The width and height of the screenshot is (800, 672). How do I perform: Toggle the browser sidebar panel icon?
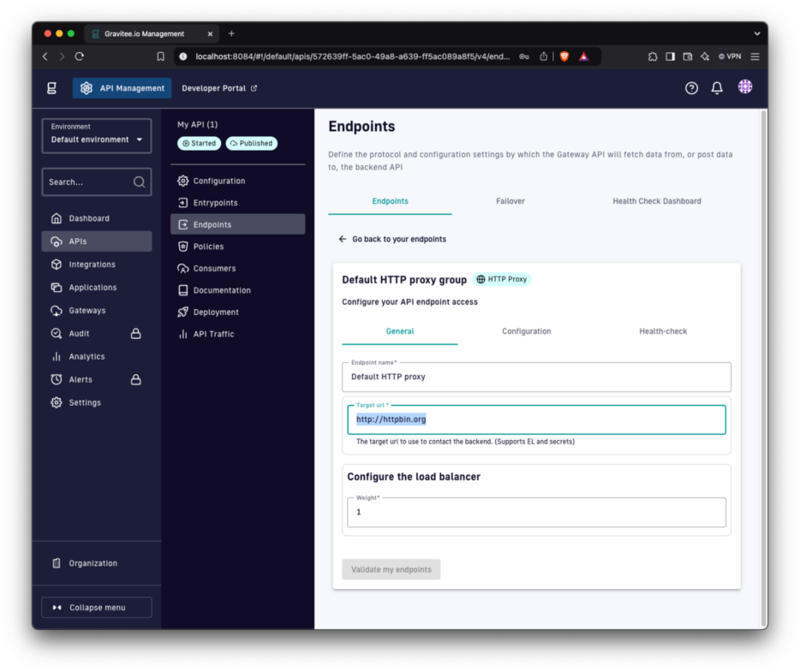pos(670,56)
